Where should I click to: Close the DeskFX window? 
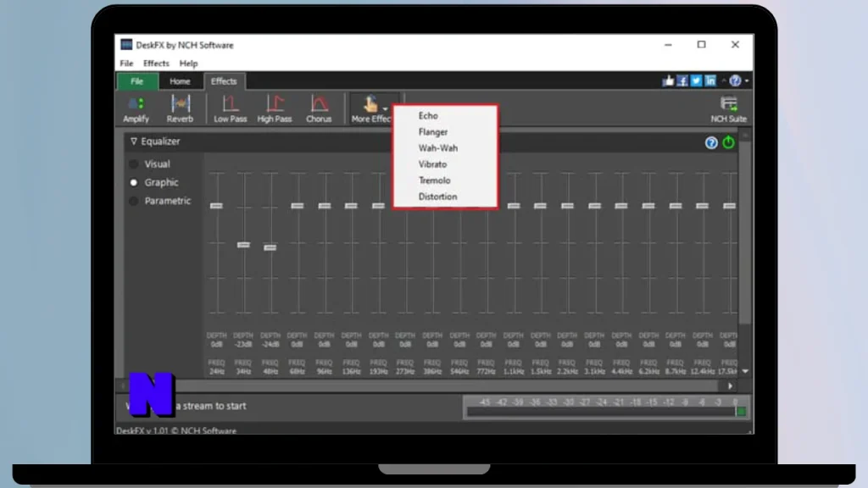click(x=735, y=45)
